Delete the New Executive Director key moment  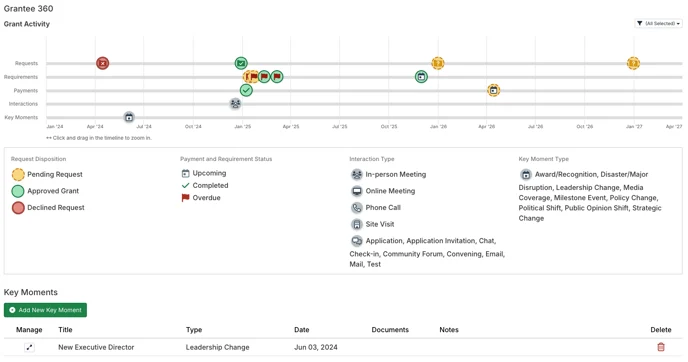pos(661,347)
